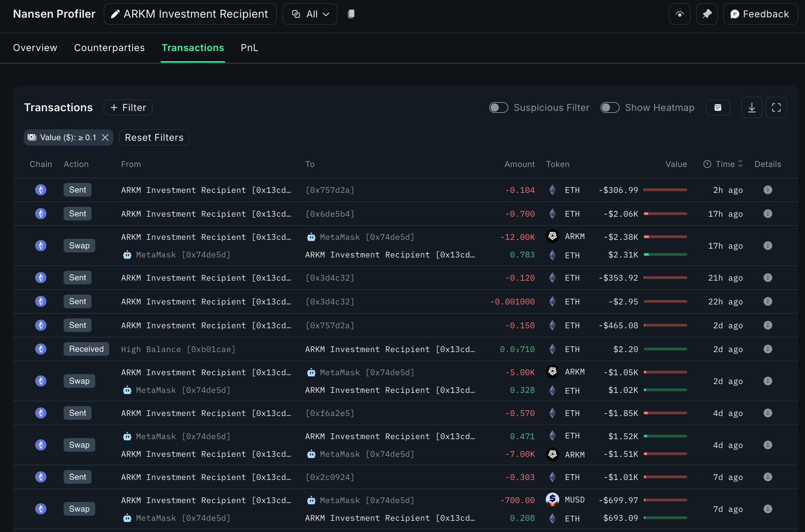Remove the Value ($) ≥ 0.1 filter chip
805x532 pixels.
click(x=105, y=138)
